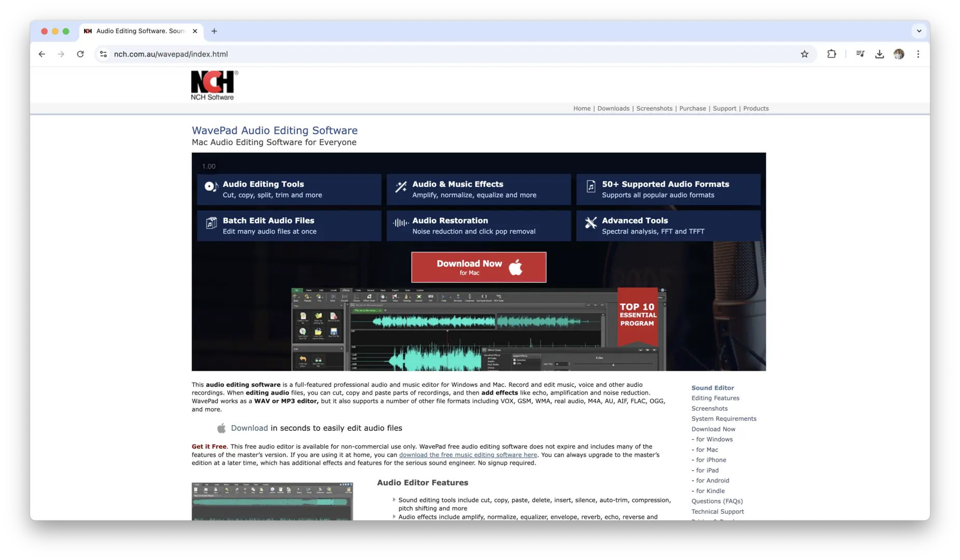Open the Batch Edit Audio Files tile

click(x=289, y=226)
